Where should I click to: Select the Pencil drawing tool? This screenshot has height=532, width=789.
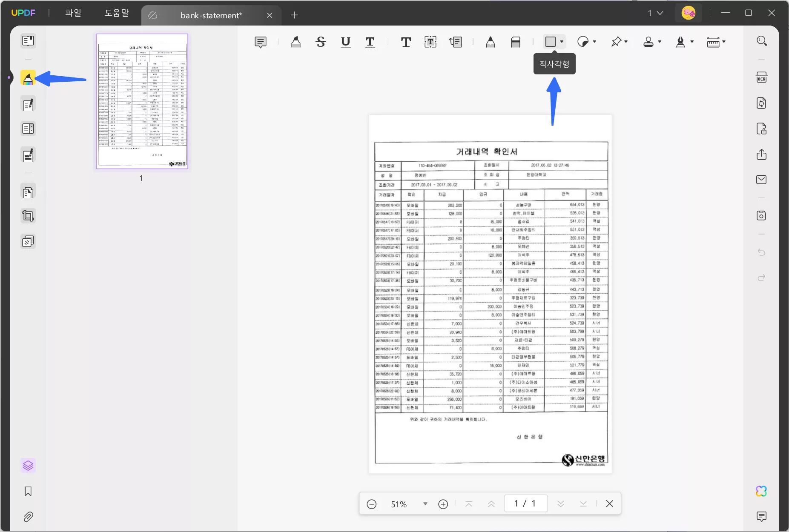491,42
